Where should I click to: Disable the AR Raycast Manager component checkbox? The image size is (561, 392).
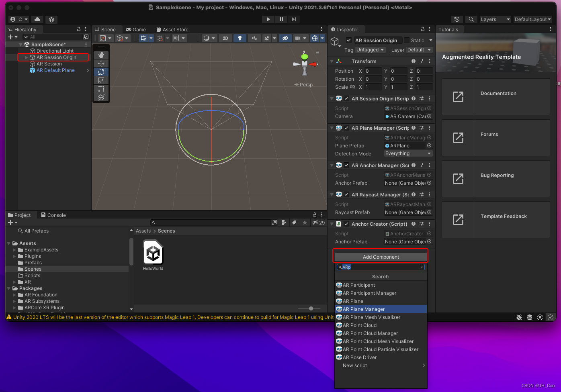346,194
